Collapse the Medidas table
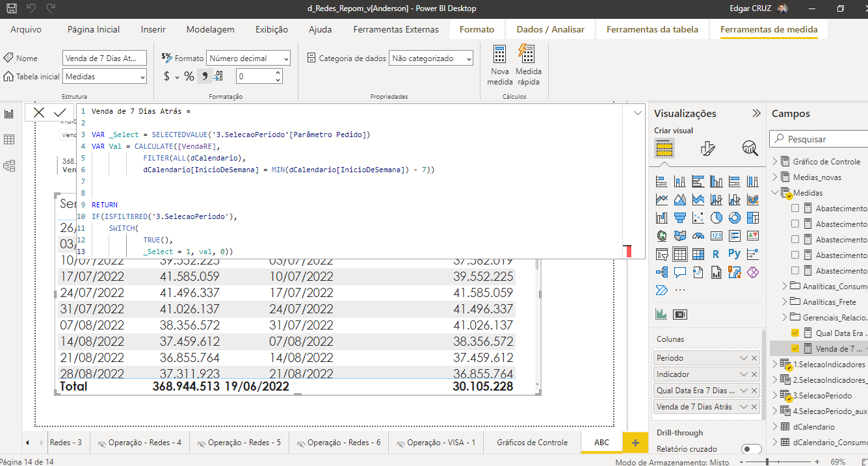 point(775,192)
